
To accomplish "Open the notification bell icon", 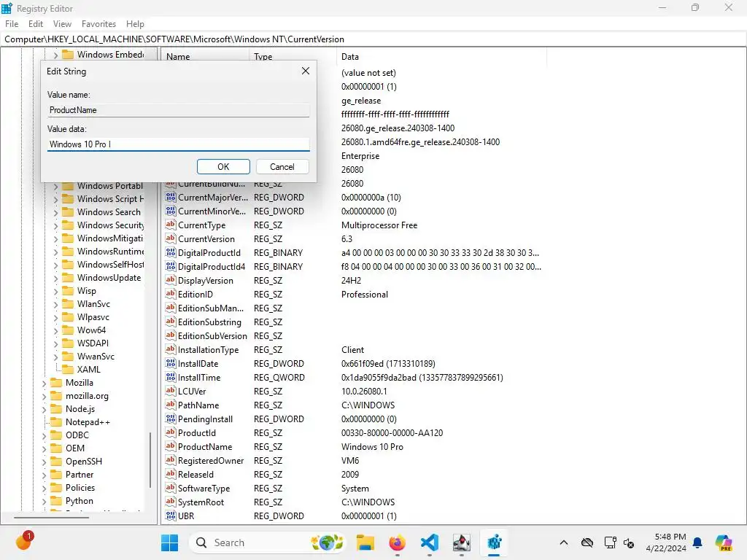I will tap(697, 542).
